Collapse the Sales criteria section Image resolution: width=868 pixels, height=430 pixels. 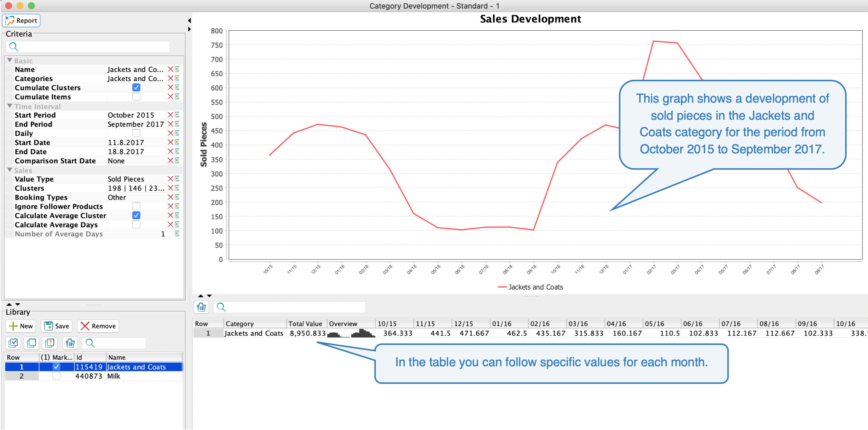[x=10, y=170]
